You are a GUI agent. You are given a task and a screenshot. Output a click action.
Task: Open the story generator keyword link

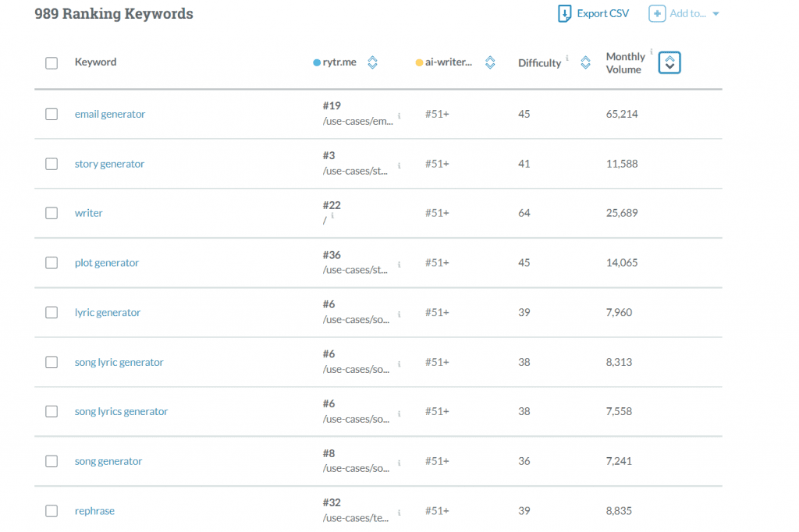tap(109, 164)
